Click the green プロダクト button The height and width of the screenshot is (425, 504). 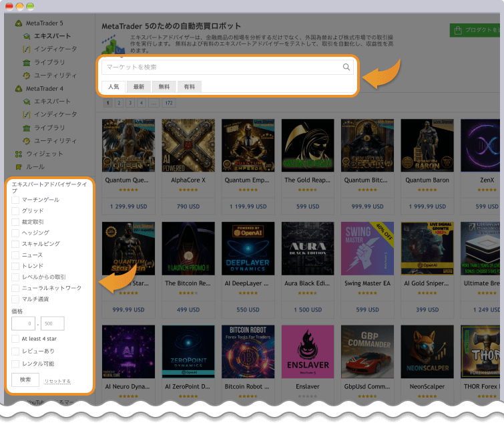476,30
